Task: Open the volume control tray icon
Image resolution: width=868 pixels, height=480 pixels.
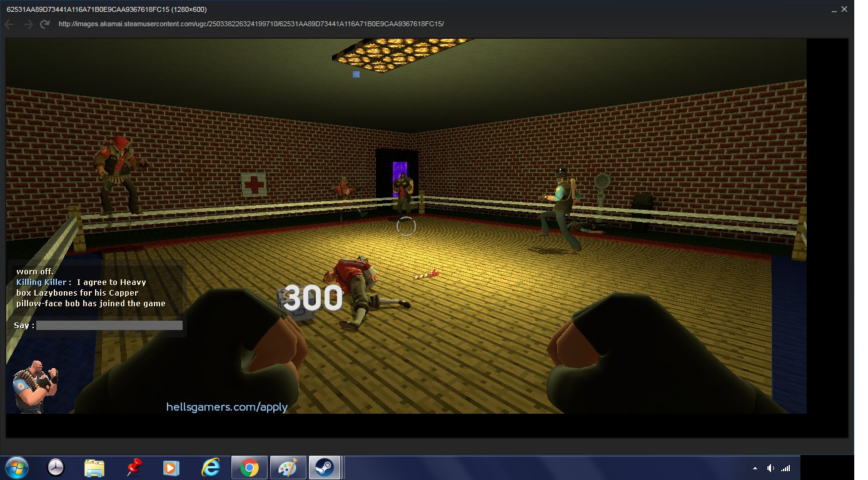Action: tap(770, 468)
